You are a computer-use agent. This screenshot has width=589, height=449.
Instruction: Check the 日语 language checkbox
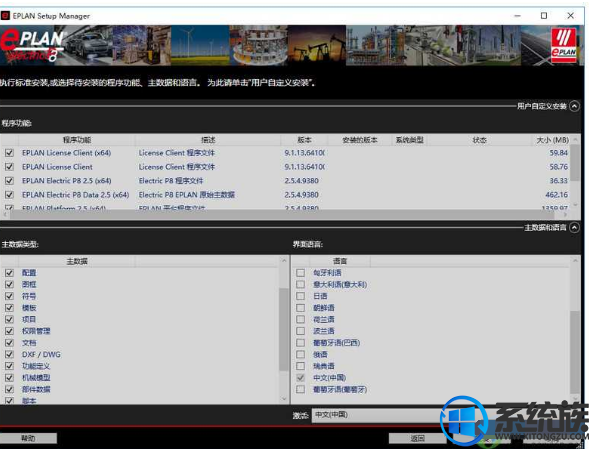(x=301, y=296)
